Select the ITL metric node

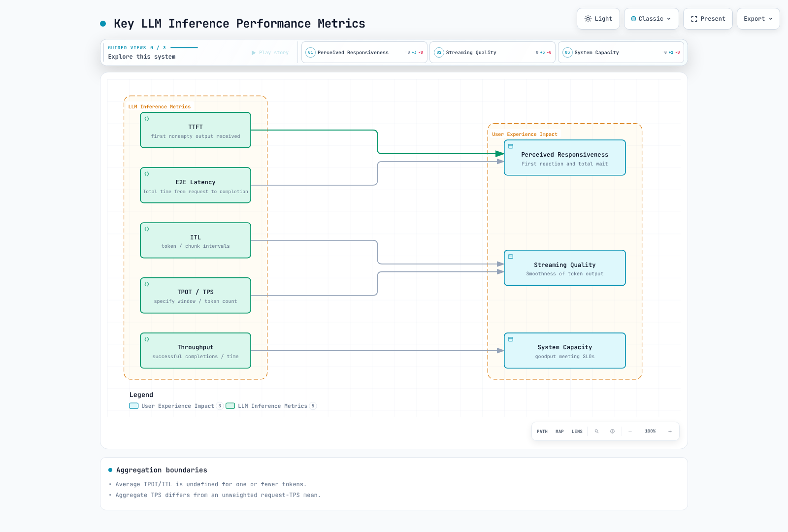(x=196, y=240)
